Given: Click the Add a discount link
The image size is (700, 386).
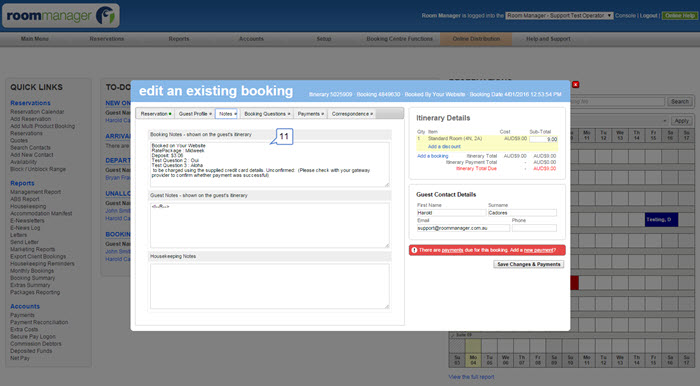Looking at the screenshot, I should pyautogui.click(x=444, y=146).
